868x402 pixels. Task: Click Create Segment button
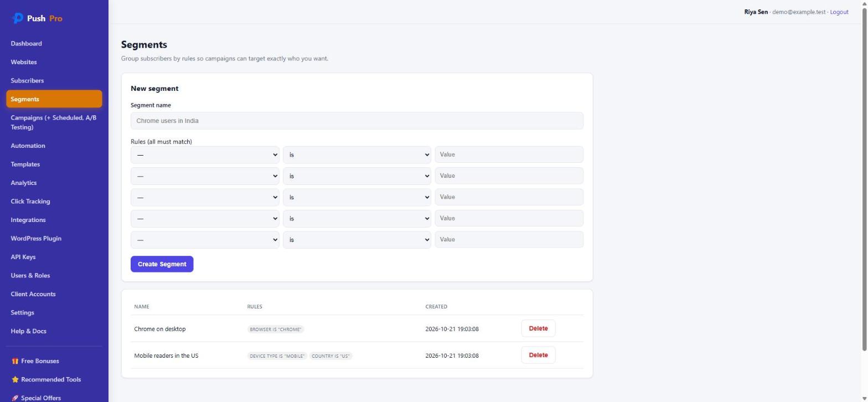(162, 264)
